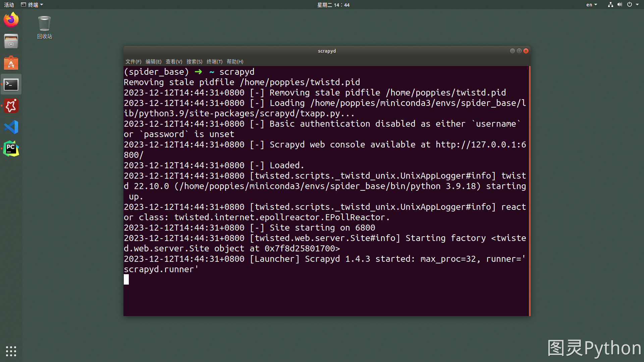Open the 帮助(H) menu
Screen dimensions: 644x362
point(235,62)
